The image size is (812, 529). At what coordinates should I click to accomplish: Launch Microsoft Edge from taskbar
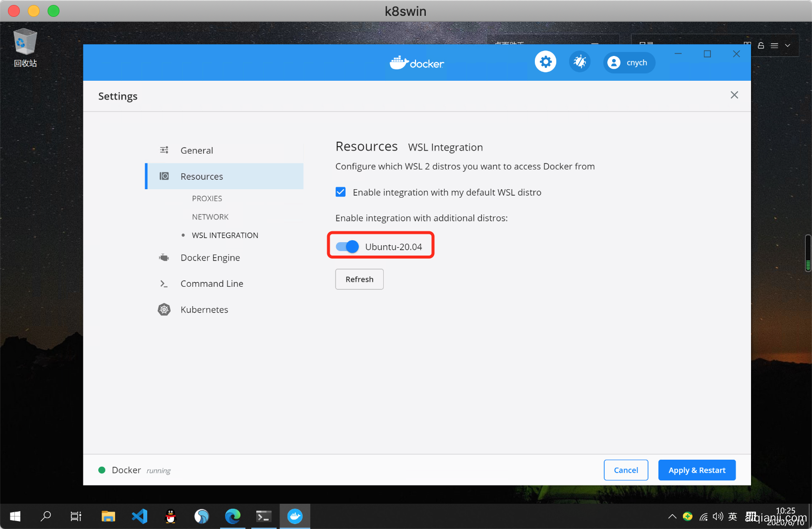(232, 517)
